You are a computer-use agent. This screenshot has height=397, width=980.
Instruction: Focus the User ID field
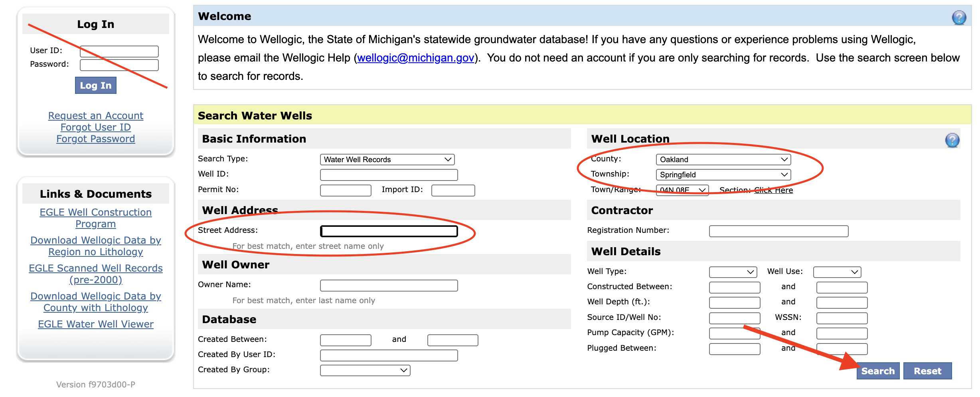coord(119,52)
